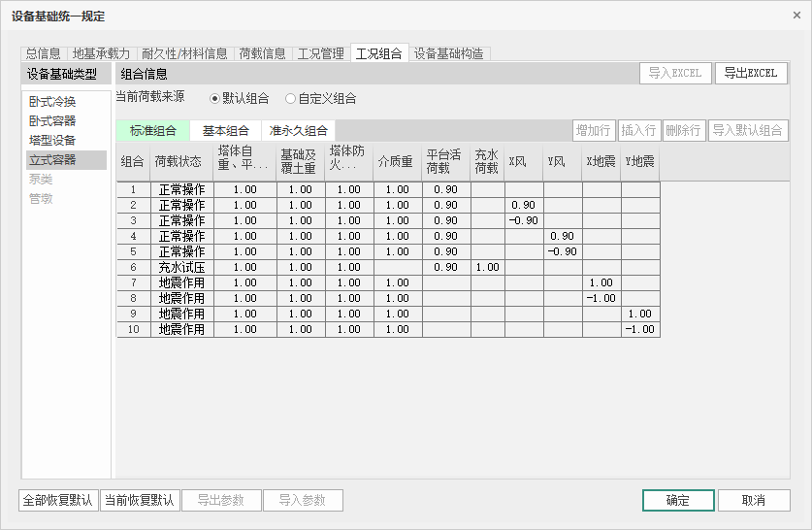Viewport: 812px width, 530px height.
Task: Click the 当前恢复默认 button
Action: click(140, 501)
